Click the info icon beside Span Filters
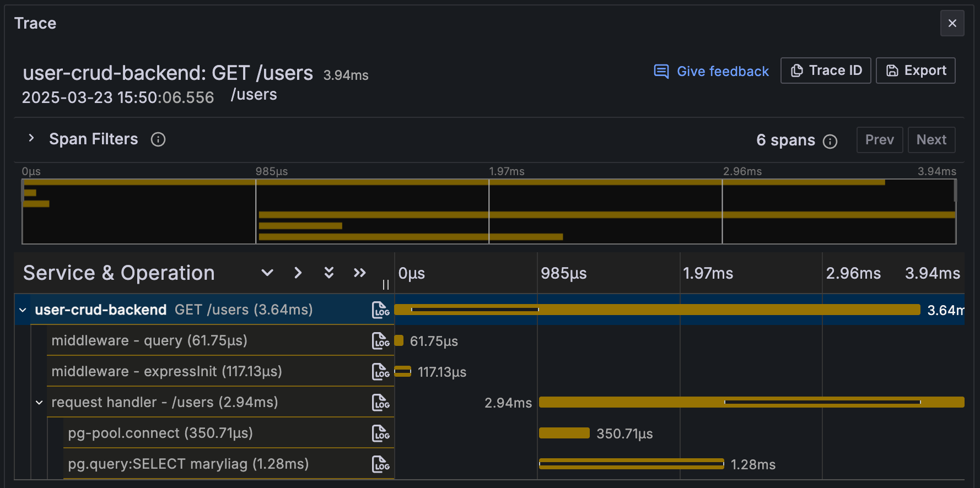The width and height of the screenshot is (980, 488). pyautogui.click(x=158, y=139)
